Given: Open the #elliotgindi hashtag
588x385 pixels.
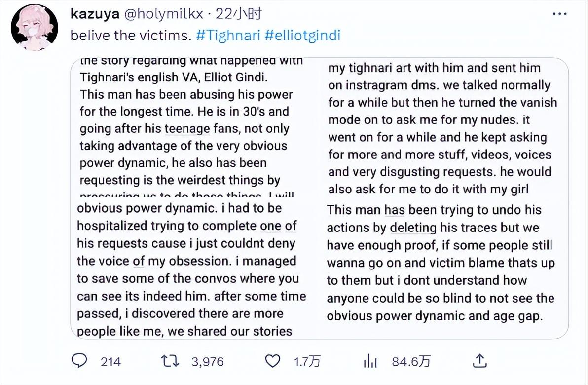Looking at the screenshot, I should click(x=302, y=36).
